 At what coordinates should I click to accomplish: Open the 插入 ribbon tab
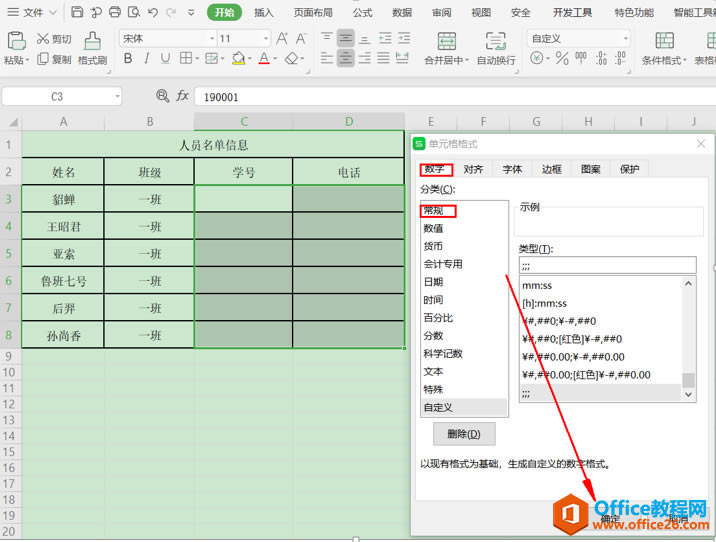[263, 13]
